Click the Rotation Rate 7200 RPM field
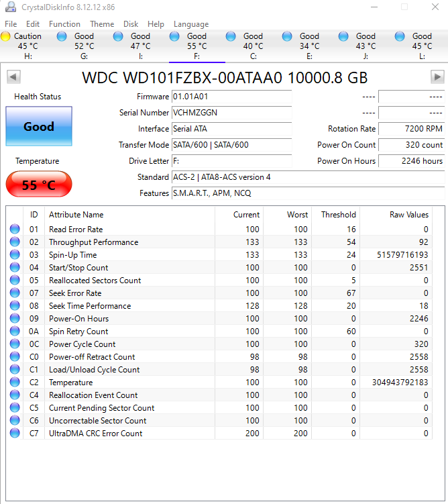 [411, 129]
